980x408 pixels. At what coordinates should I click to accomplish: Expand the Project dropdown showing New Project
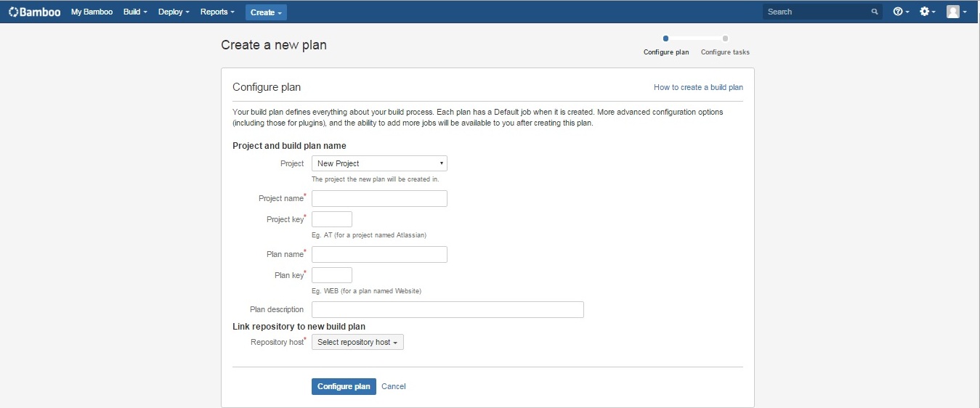tap(379, 163)
